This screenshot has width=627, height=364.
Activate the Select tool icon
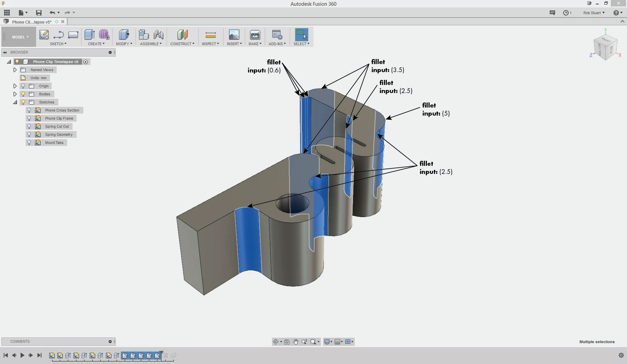click(301, 35)
